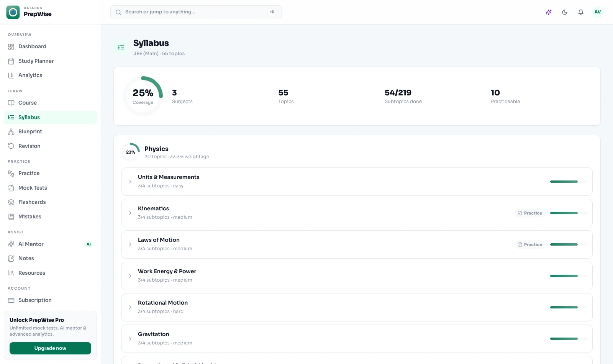Screen dimensions: 613x364
Task: Click the Practice button for Kinematics
Action: [x=530, y=213]
